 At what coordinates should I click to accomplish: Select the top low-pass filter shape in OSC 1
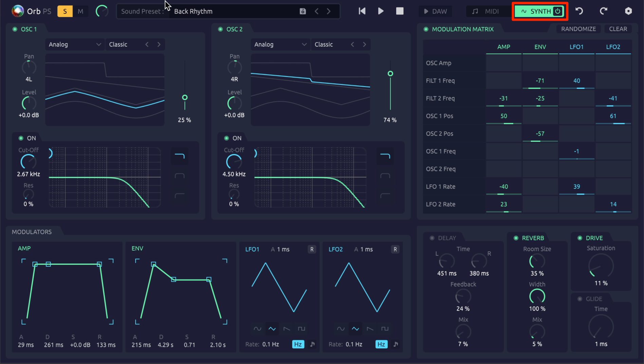point(180,156)
